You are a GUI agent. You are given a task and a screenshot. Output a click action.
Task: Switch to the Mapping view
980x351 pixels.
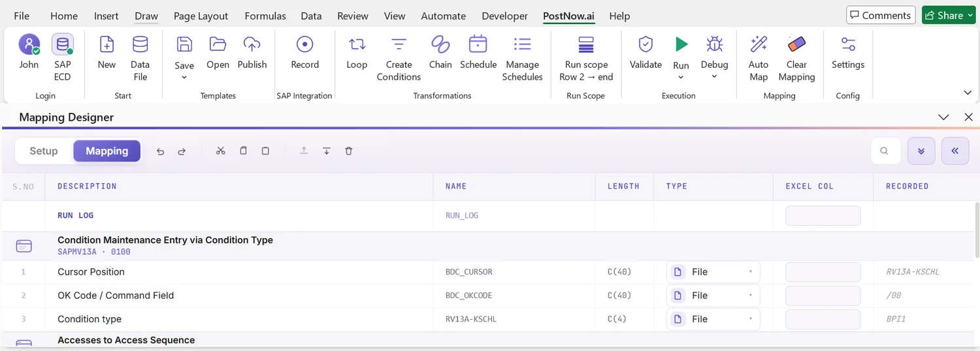click(107, 151)
